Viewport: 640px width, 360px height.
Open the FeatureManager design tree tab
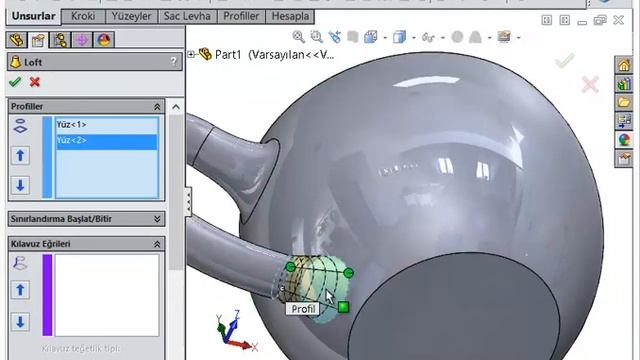click(16, 40)
